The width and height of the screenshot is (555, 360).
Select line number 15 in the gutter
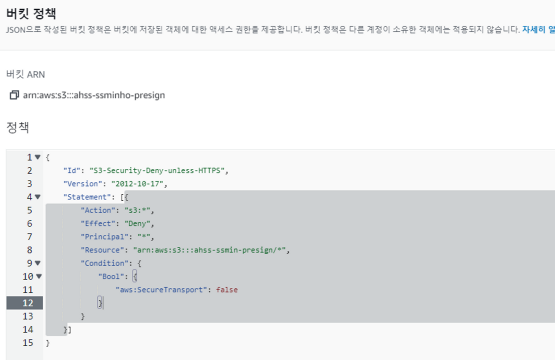pos(28,343)
